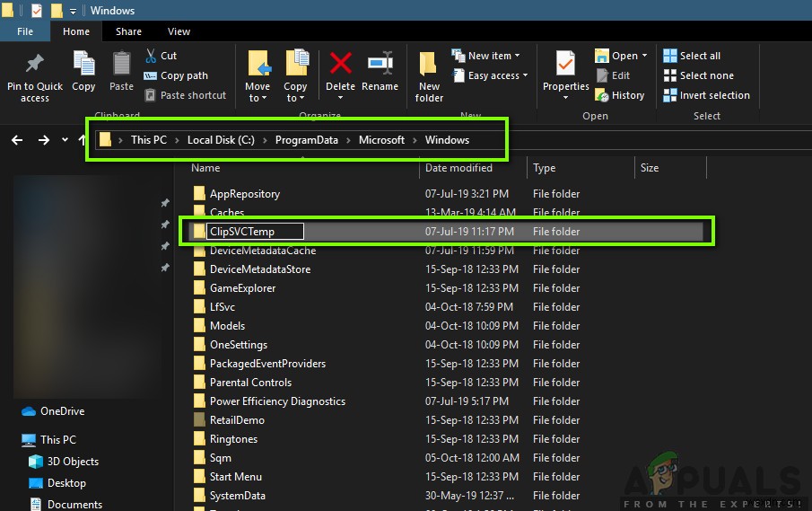Click the Copy ribbon icon

pos(83,72)
